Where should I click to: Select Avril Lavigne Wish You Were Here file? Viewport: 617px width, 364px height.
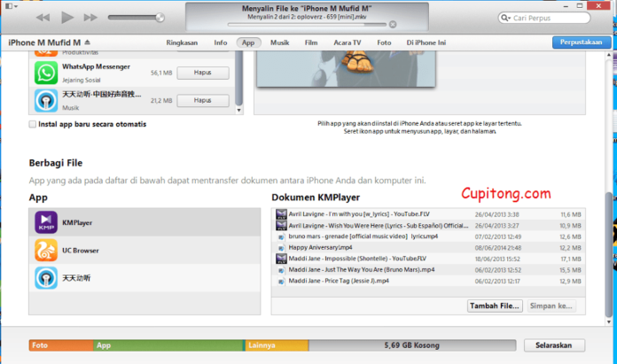[x=428, y=226]
